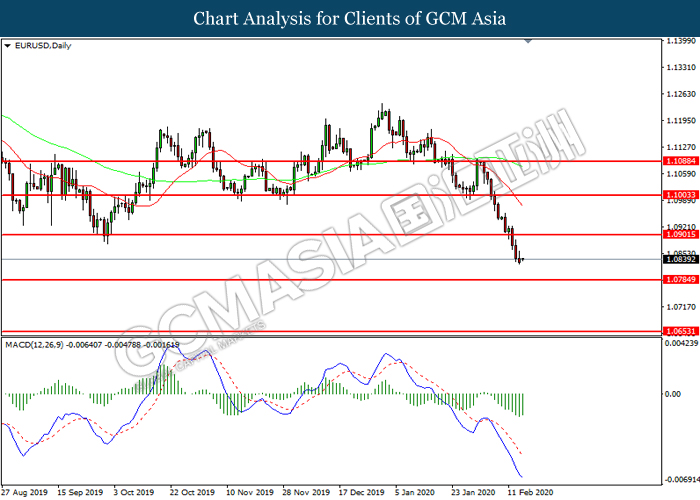Click the date label 27 Aug 2019
700x500 pixels.
[x=25, y=492]
